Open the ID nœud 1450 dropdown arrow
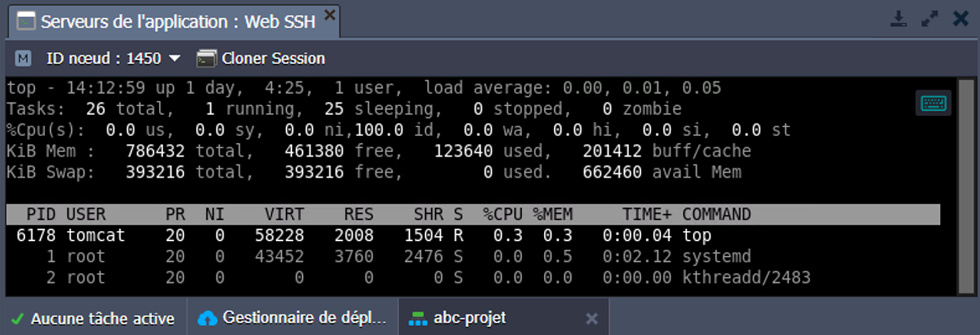 click(175, 58)
